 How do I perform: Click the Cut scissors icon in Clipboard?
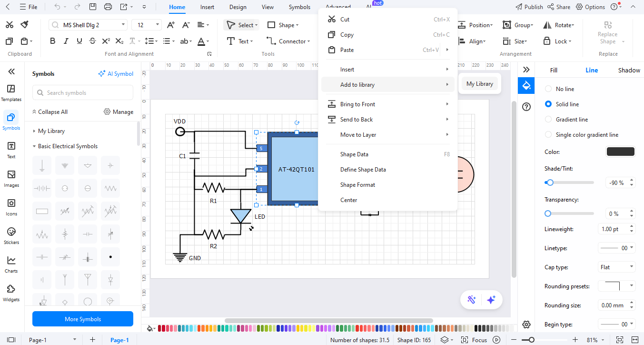coord(10,24)
